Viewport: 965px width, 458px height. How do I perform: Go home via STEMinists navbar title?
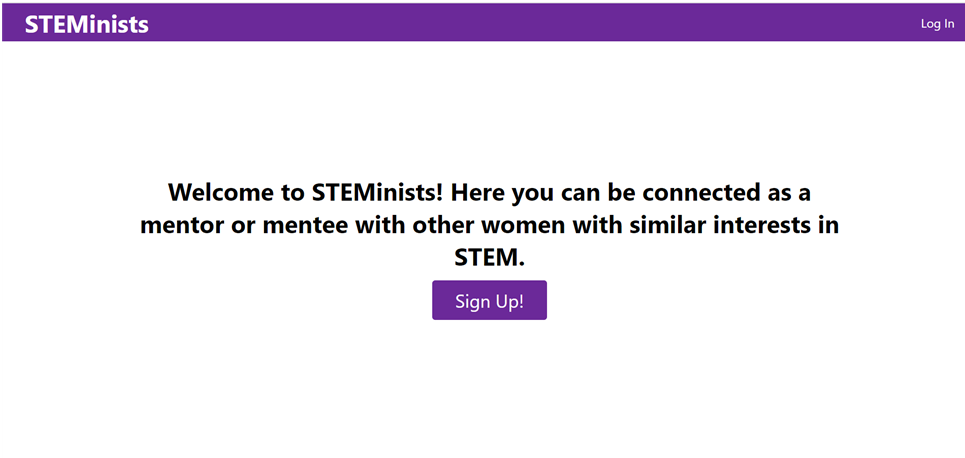pyautogui.click(x=87, y=24)
